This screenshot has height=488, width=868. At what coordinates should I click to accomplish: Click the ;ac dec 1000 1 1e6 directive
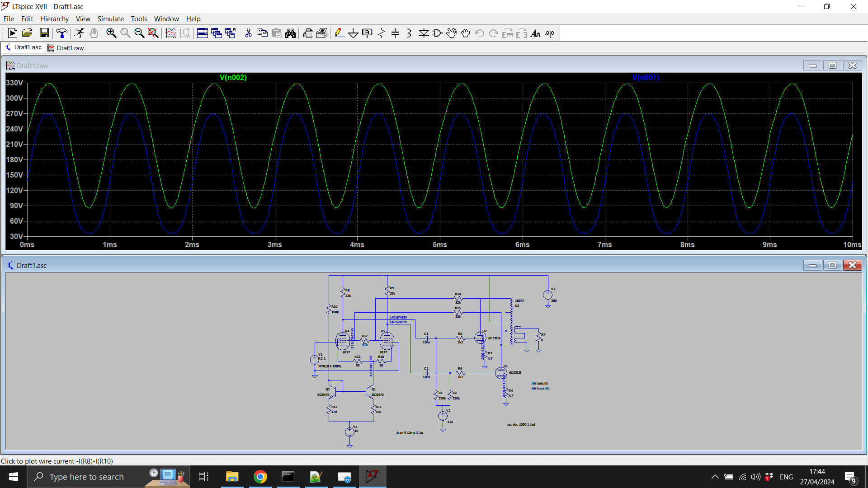tap(521, 424)
